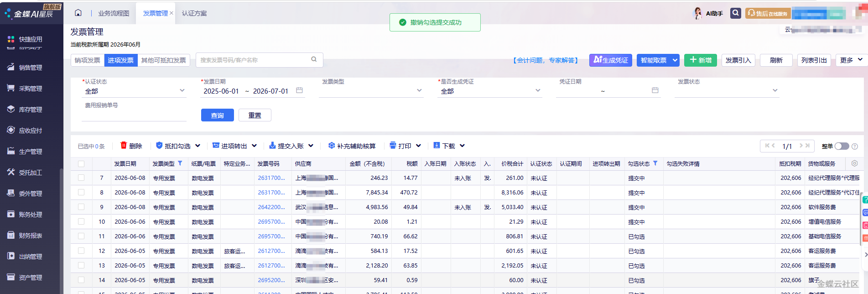Tick checkbox for row 11
The height and width of the screenshot is (294, 868).
click(81, 236)
